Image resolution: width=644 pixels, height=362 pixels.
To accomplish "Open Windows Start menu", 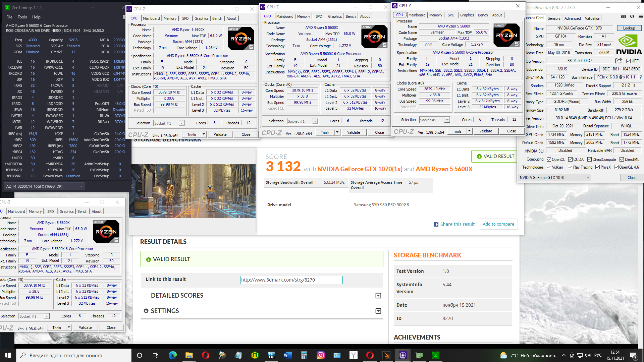I will click(7, 355).
